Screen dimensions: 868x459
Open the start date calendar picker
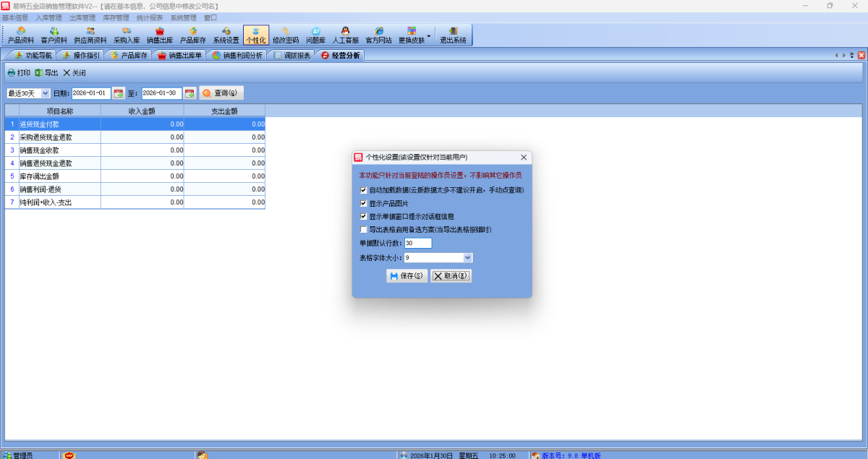pos(119,93)
